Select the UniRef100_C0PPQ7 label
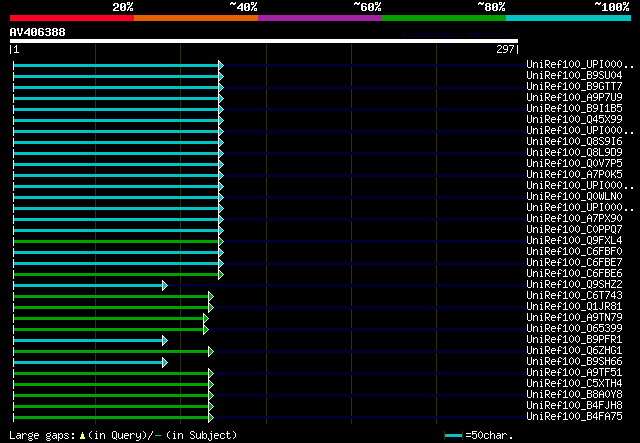 coord(574,229)
